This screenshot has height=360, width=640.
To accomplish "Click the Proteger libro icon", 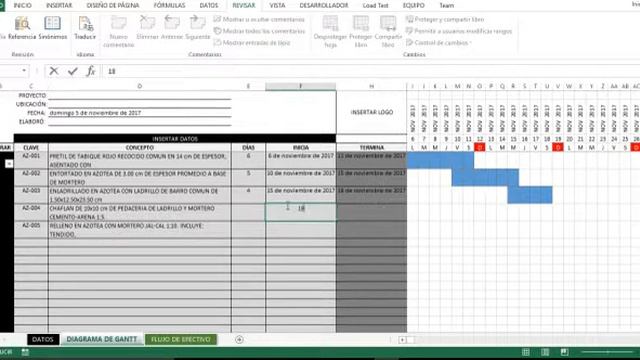I will [361, 32].
